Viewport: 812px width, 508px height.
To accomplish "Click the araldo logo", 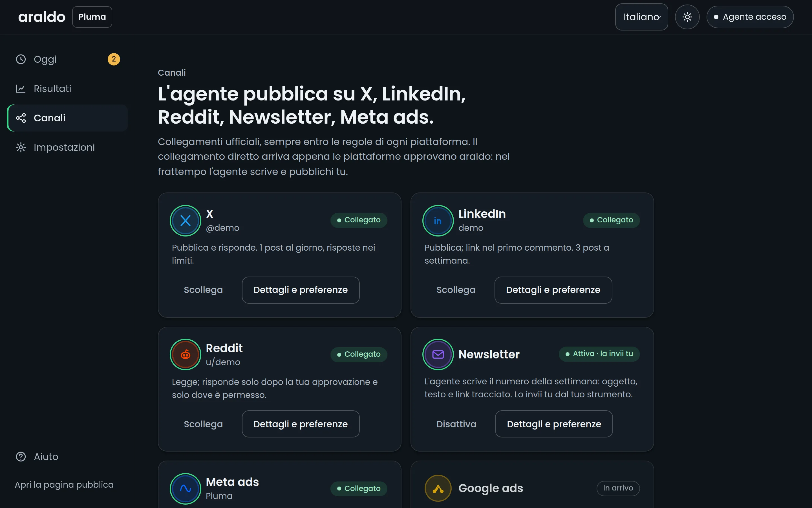I will [x=42, y=17].
